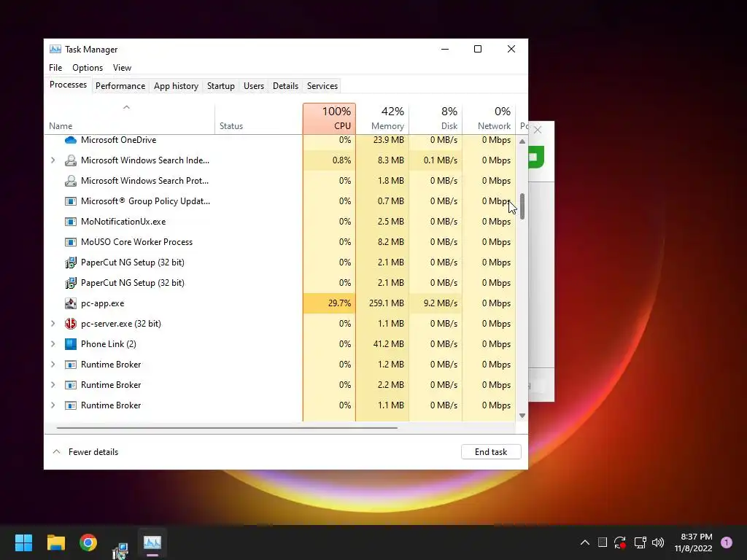Screen dimensions: 747x560
Task: Open the clock showing 8:37 PM
Action: pos(694,542)
